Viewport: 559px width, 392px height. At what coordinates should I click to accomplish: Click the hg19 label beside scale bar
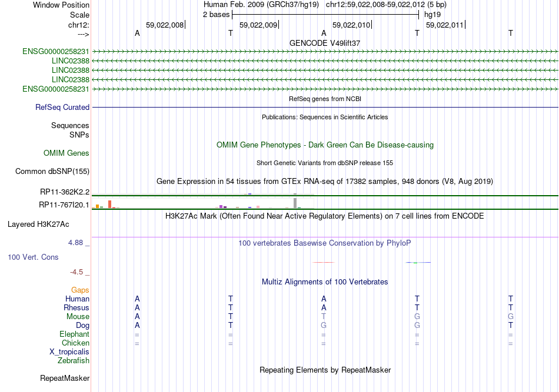pyautogui.click(x=432, y=15)
